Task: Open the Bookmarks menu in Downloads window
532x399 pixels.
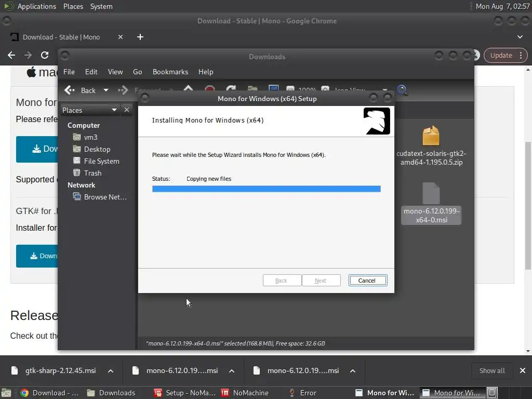Action: tap(170, 72)
